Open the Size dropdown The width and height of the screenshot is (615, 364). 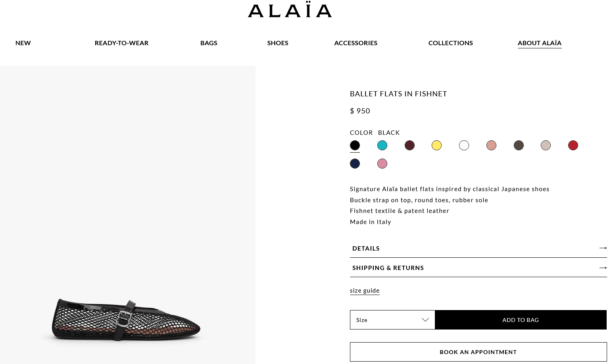(x=392, y=320)
